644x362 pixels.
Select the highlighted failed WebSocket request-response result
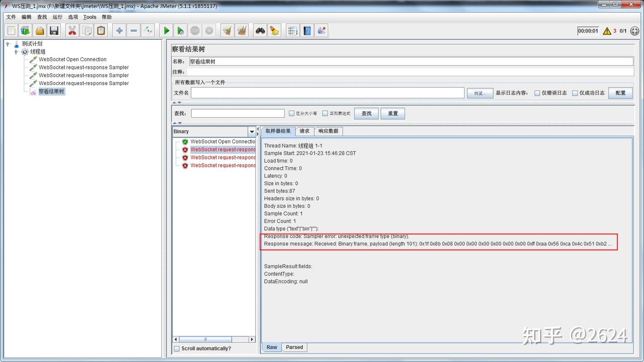tap(223, 150)
